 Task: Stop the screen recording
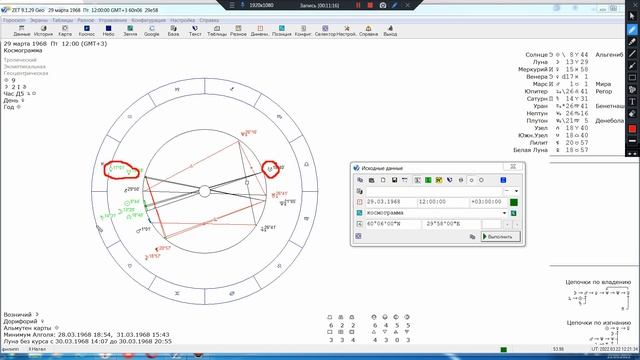(370, 5)
